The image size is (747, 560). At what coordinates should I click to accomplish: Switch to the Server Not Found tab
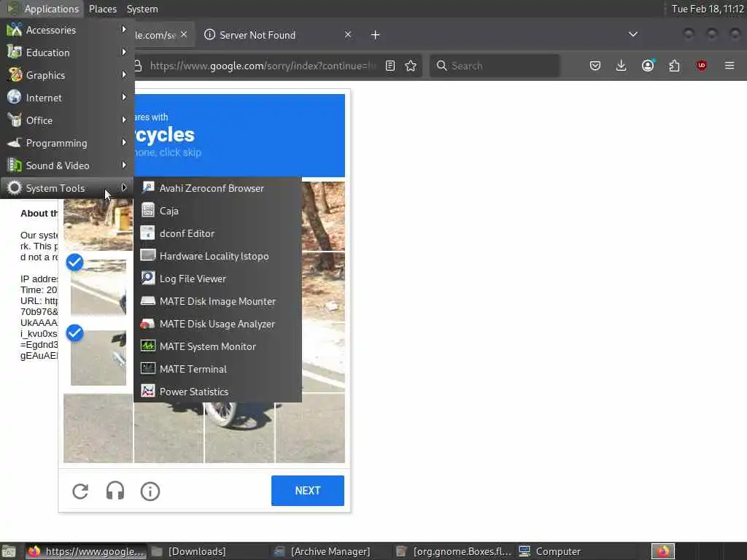tap(276, 35)
